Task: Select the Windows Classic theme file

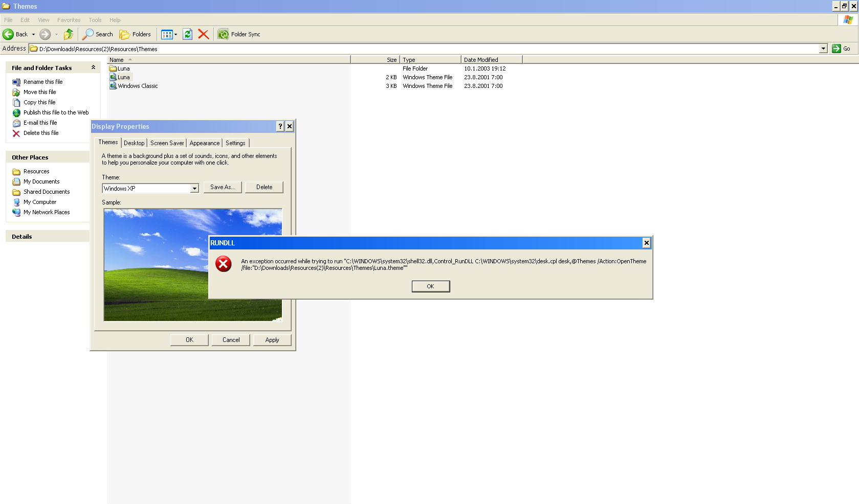Action: 138,86
